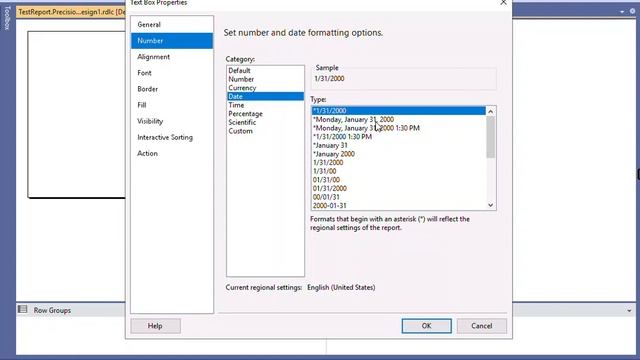
Task: Open the Visibility page
Action: [x=171, y=121]
